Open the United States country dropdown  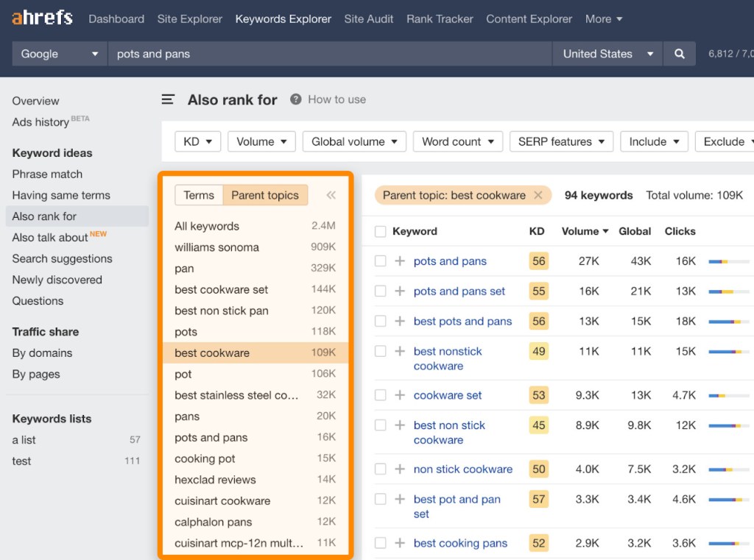click(605, 53)
